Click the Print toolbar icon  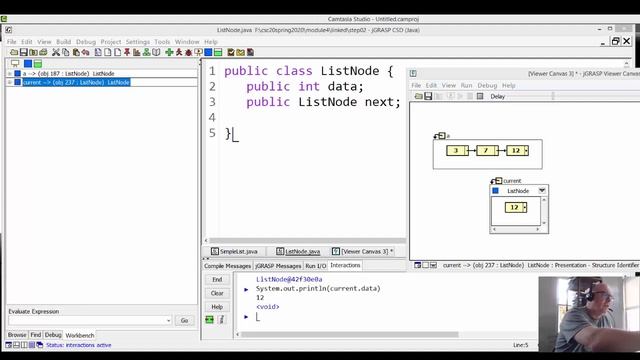coord(43,52)
